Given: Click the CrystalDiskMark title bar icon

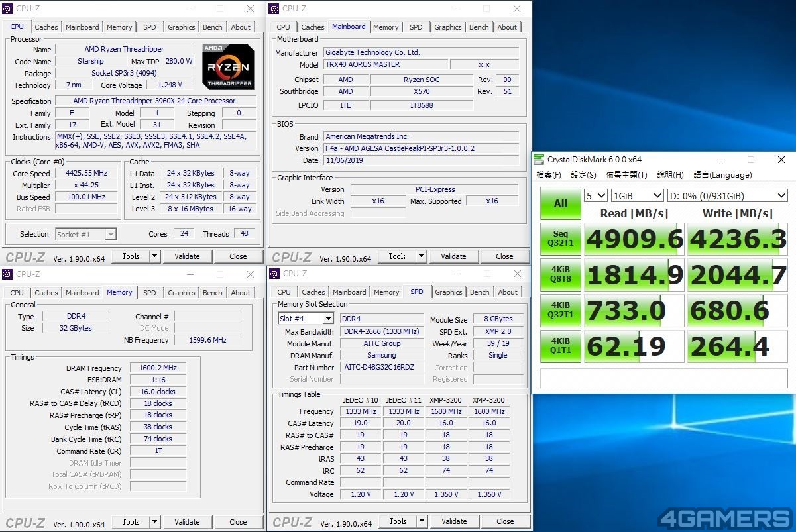Looking at the screenshot, I should (539, 160).
